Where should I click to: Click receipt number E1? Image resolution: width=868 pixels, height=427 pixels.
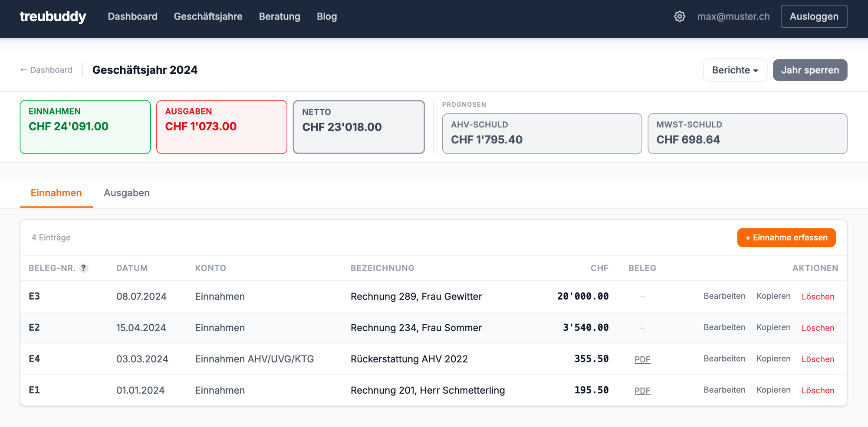pos(34,390)
